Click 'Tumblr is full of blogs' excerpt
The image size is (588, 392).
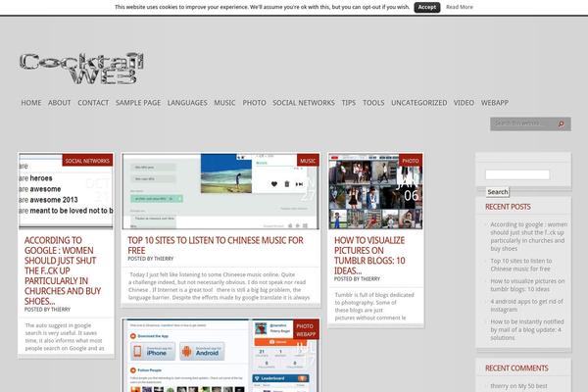[374, 306]
